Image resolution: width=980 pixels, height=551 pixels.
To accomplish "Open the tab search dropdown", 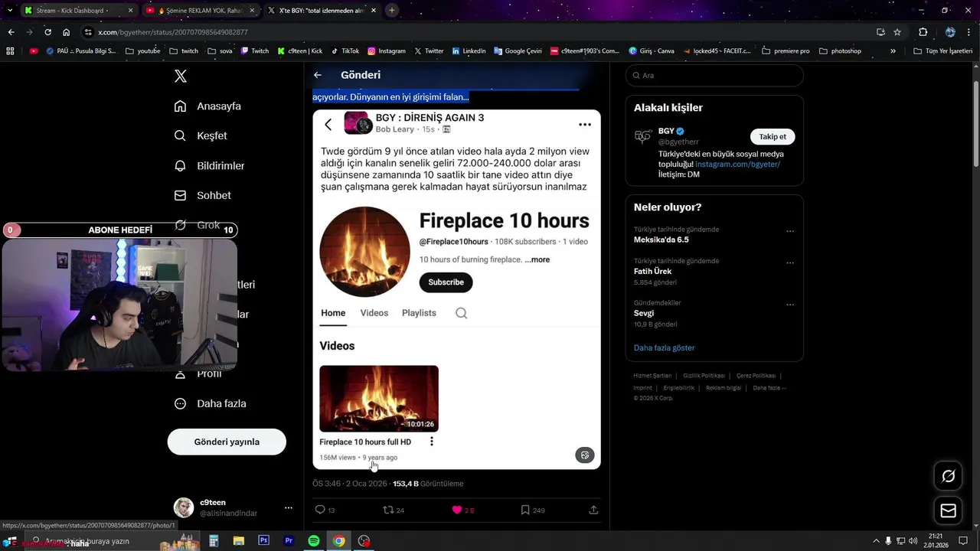I will point(9,10).
